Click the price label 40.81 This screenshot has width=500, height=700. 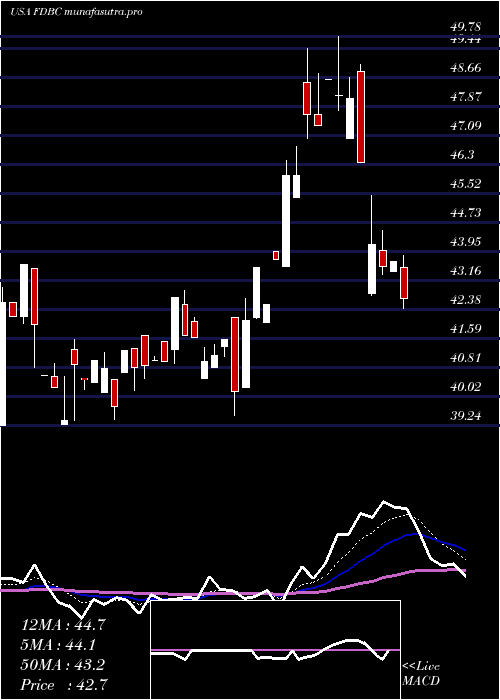pos(466,358)
